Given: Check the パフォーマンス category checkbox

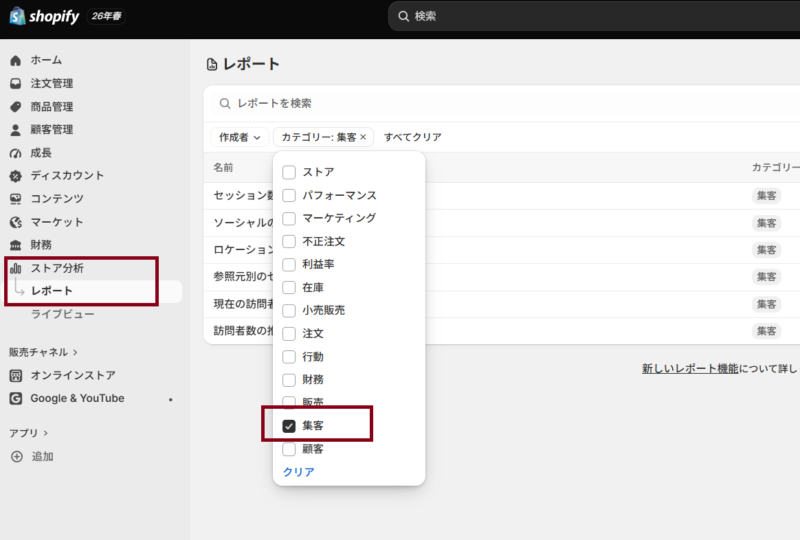Looking at the screenshot, I should click(x=289, y=195).
